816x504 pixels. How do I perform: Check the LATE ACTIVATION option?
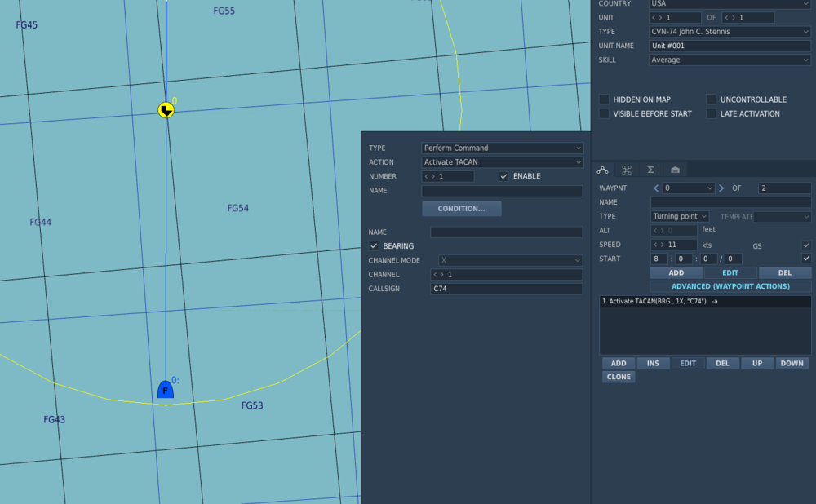[712, 114]
